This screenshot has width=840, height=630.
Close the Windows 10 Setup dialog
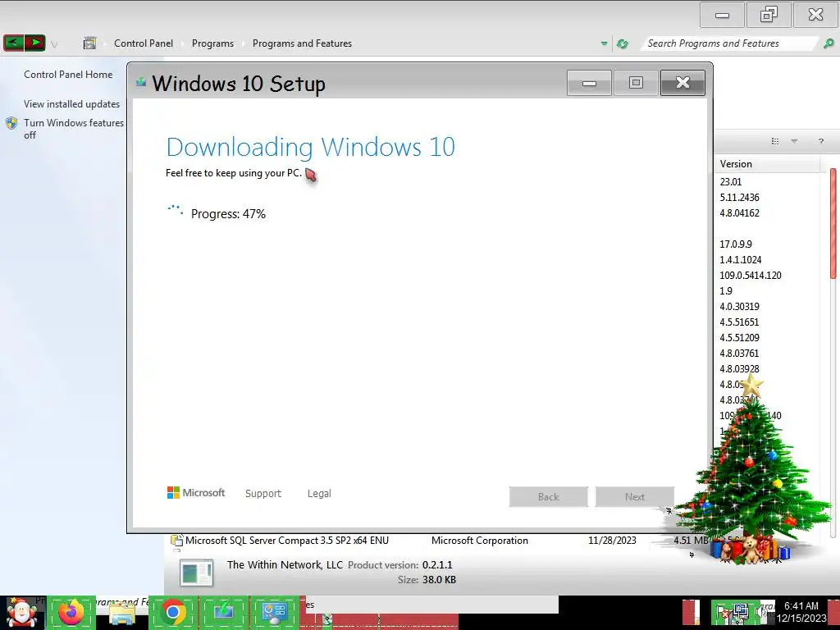(682, 83)
